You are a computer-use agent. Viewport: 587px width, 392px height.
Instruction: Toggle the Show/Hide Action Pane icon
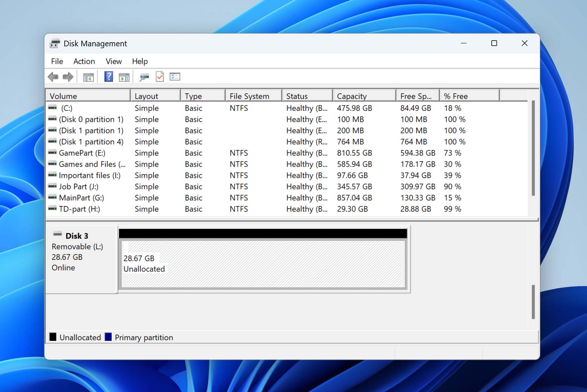124,77
